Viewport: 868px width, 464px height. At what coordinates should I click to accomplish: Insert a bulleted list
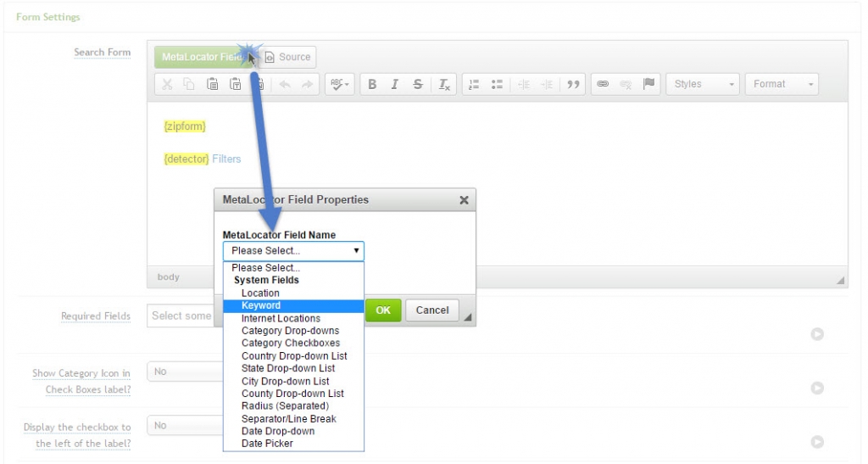(497, 84)
